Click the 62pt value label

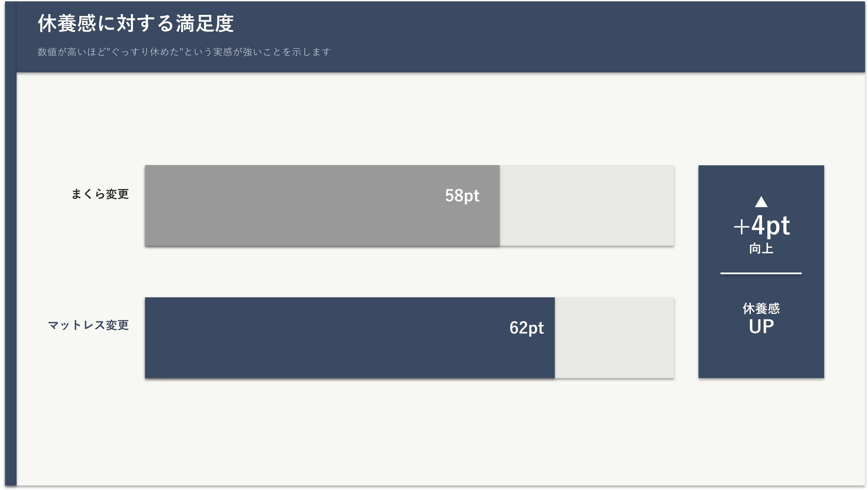click(526, 328)
